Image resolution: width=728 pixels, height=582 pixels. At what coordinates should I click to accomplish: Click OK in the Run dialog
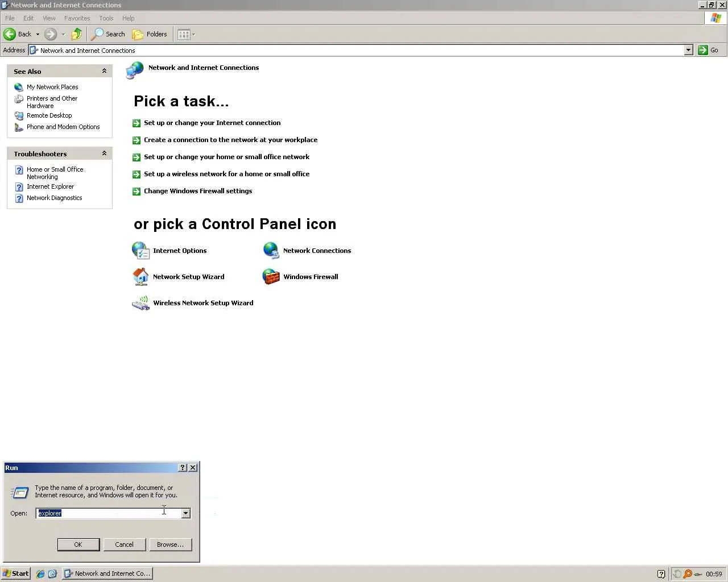(78, 544)
